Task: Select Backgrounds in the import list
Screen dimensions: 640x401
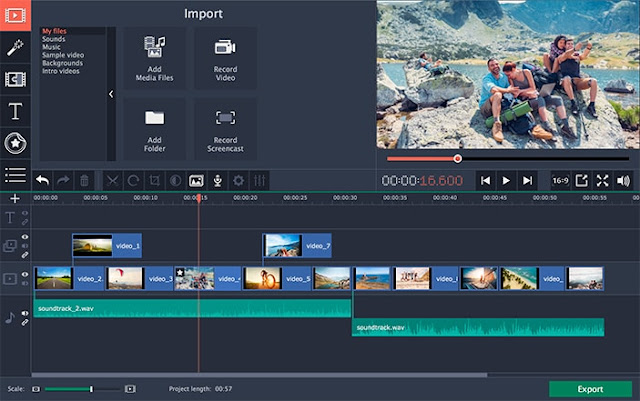Action: coord(62,63)
